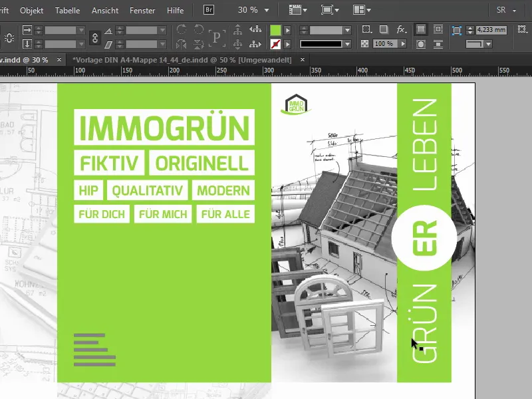Click the select next object icon
The height and width of the screenshot is (399, 532).
255,44
